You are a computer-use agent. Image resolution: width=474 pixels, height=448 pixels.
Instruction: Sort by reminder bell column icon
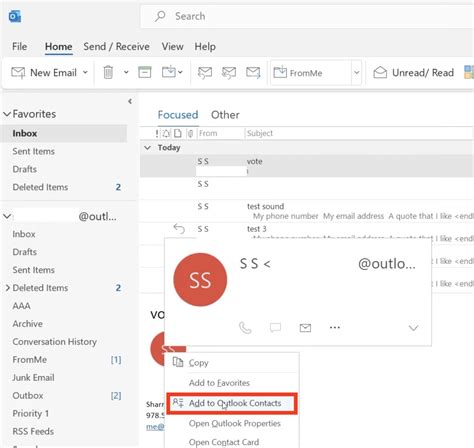point(166,133)
